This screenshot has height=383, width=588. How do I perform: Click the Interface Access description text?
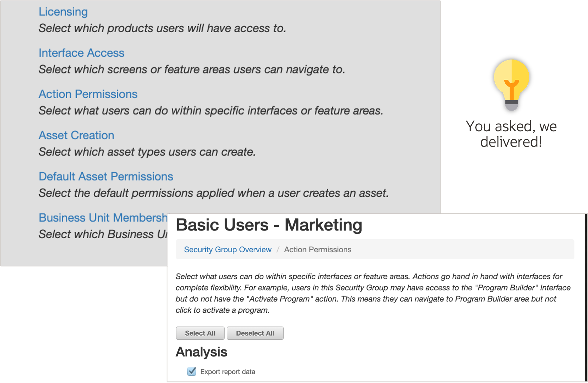192,69
